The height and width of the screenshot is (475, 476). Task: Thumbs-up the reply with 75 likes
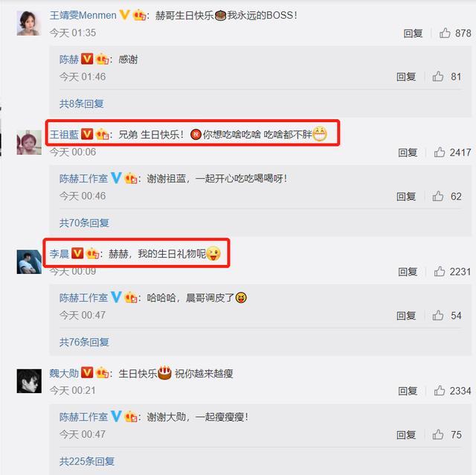[438, 435]
